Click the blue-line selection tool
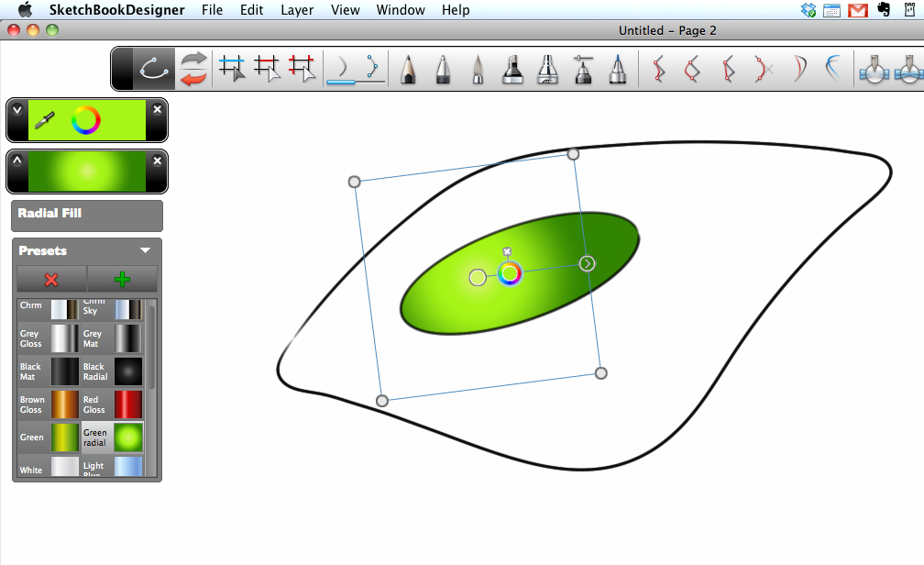924x565 pixels. (x=233, y=70)
